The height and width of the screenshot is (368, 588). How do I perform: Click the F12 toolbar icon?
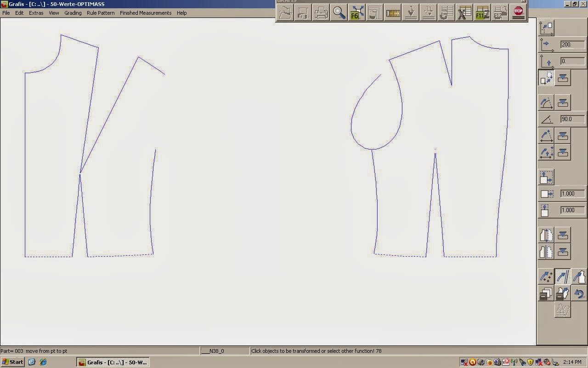pyautogui.click(x=500, y=12)
